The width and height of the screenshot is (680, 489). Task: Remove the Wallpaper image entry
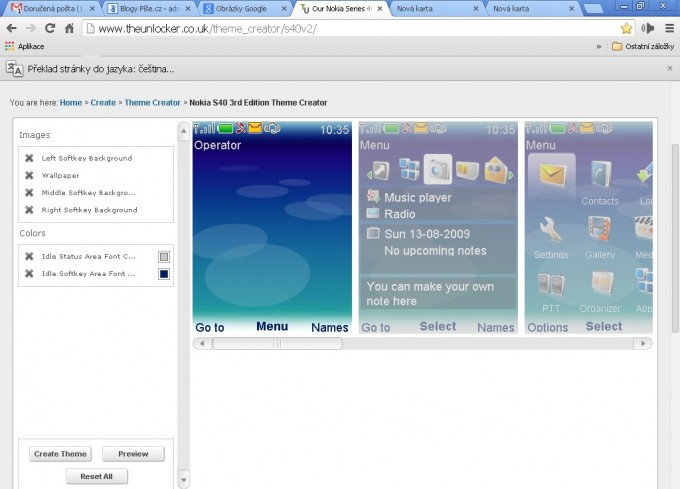[29, 175]
